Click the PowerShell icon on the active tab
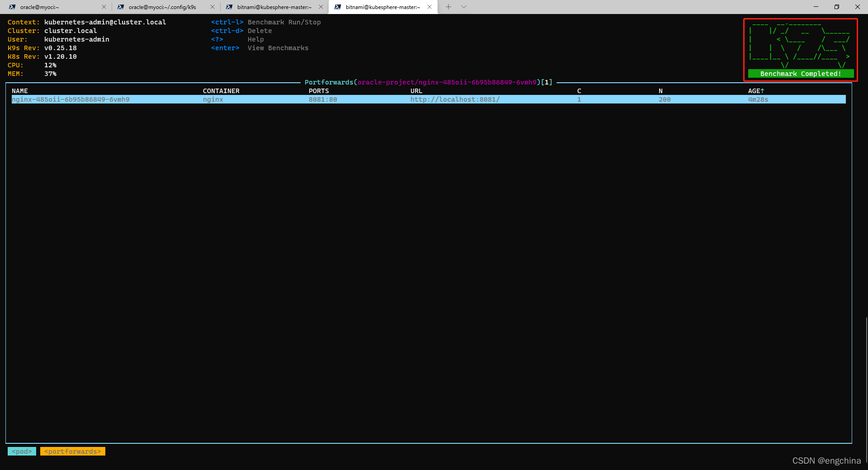 click(x=338, y=7)
